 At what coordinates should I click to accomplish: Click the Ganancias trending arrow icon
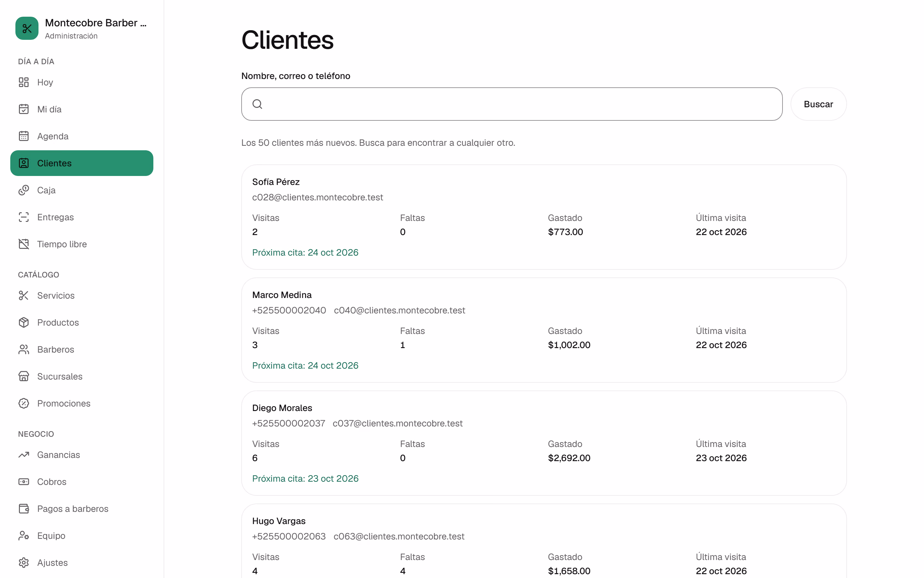pos(24,454)
